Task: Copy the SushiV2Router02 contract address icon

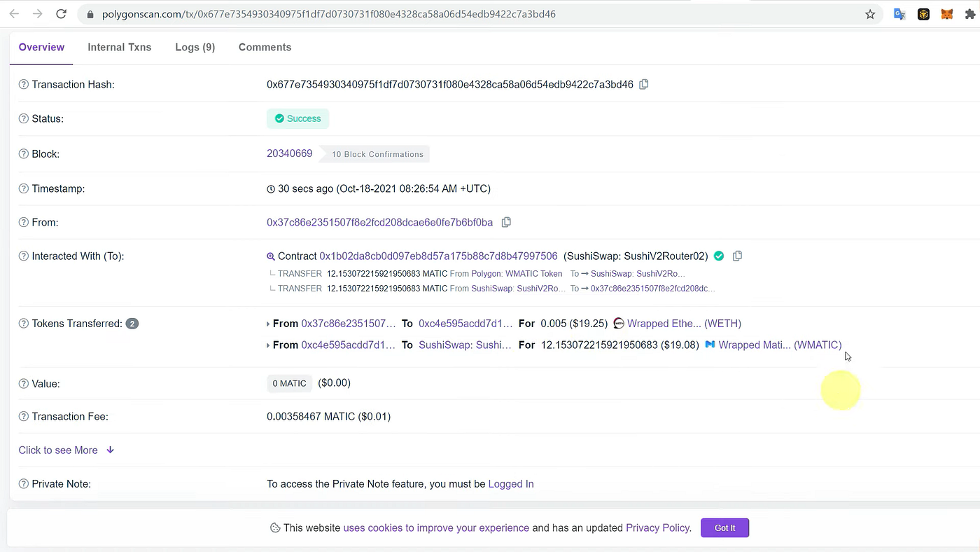Action: point(737,256)
